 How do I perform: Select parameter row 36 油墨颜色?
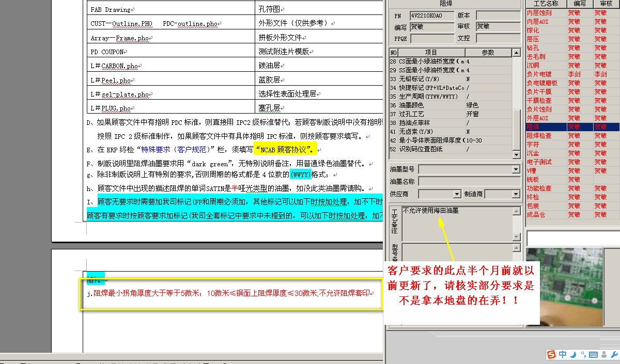tap(451, 105)
